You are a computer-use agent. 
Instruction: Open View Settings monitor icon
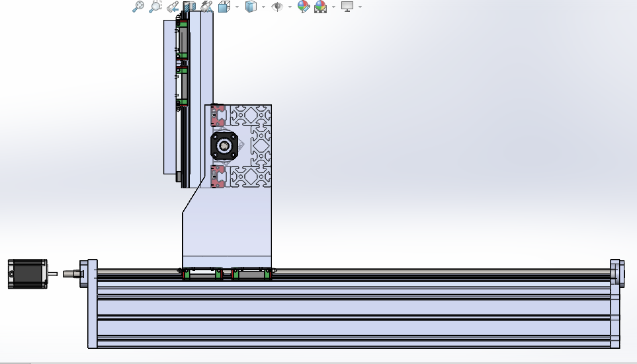[347, 7]
